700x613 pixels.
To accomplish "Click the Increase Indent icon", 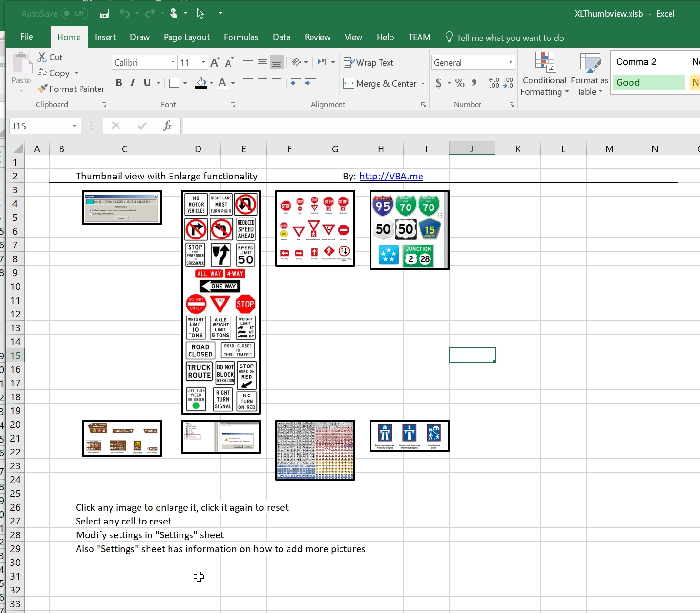I will [310, 83].
